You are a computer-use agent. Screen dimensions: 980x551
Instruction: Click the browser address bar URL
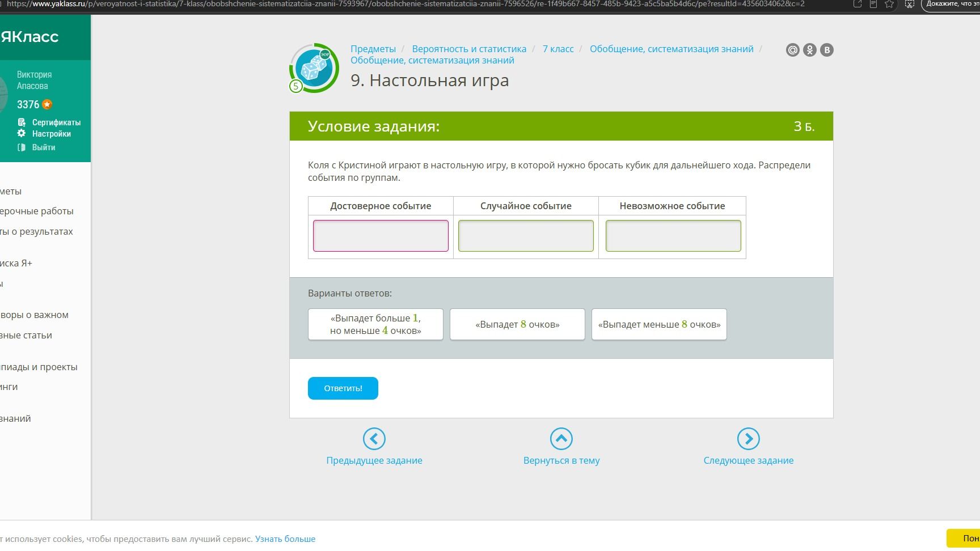[405, 4]
